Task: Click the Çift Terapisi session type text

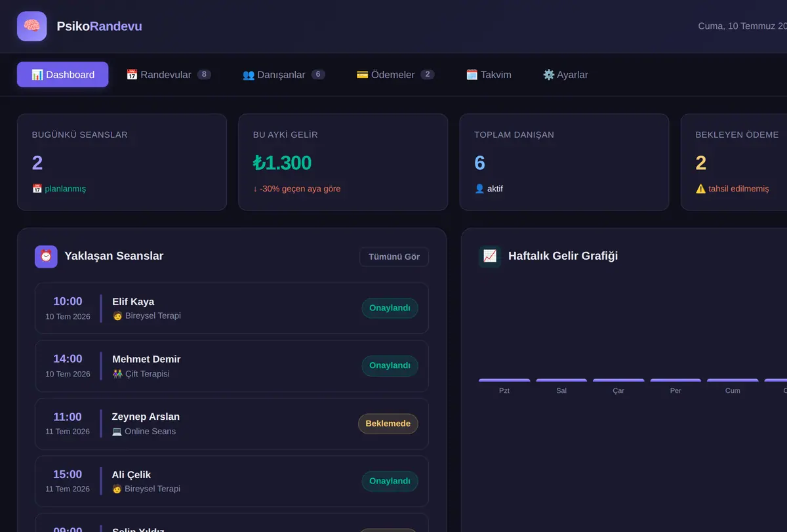Action: pyautogui.click(x=148, y=374)
